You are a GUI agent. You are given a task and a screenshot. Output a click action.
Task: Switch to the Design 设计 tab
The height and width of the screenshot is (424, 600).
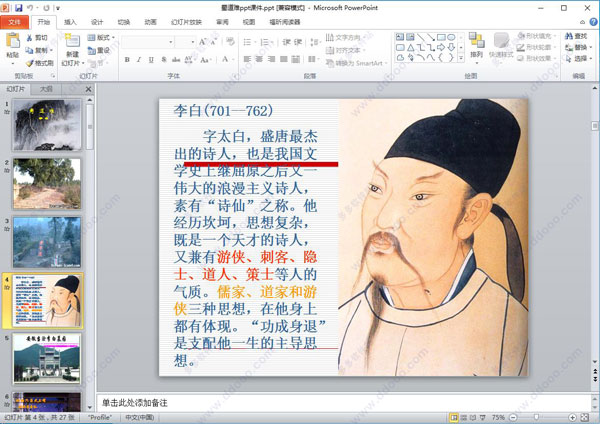pyautogui.click(x=97, y=22)
